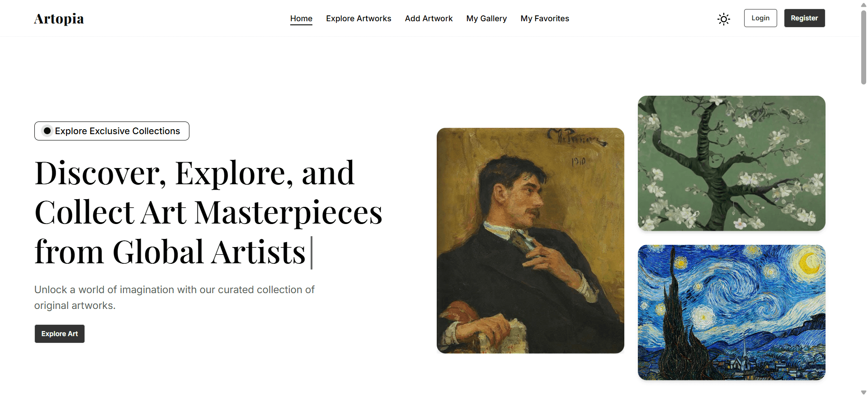The width and height of the screenshot is (868, 397).
Task: Open My Favorites in navigation
Action: [x=545, y=19]
